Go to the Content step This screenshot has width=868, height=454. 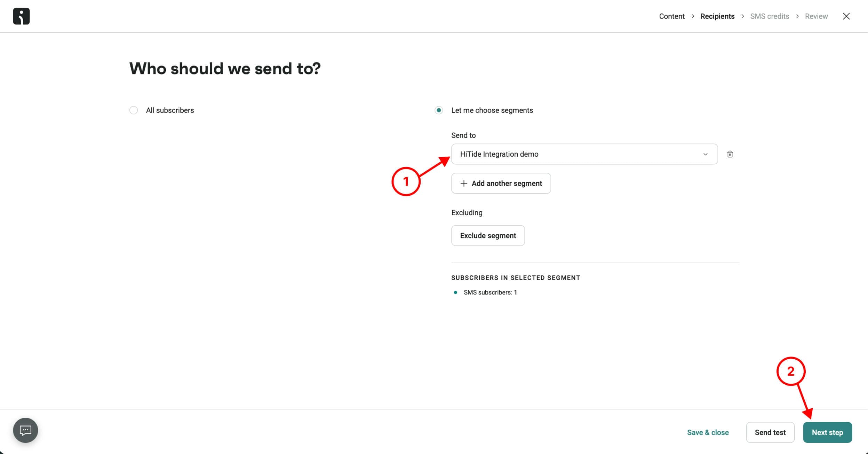(671, 16)
